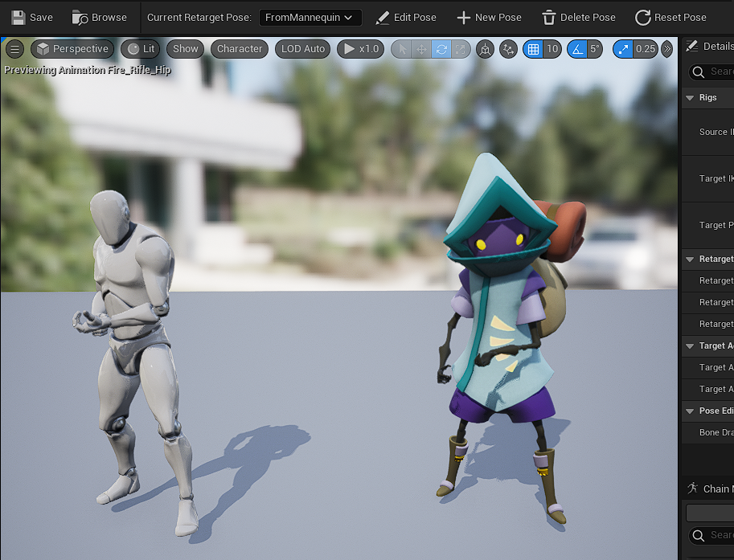This screenshot has width=734, height=560.
Task: Open the Chain Mapping panel tab
Action: 708,488
